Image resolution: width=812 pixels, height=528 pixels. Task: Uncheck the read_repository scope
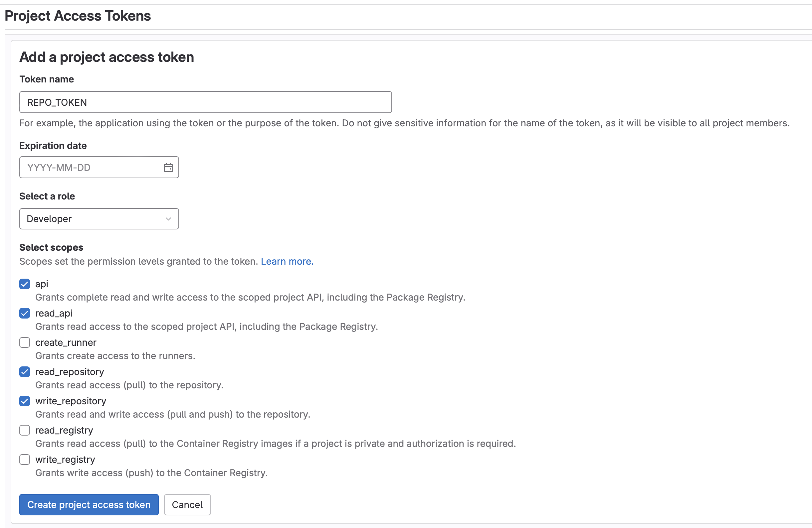point(24,372)
